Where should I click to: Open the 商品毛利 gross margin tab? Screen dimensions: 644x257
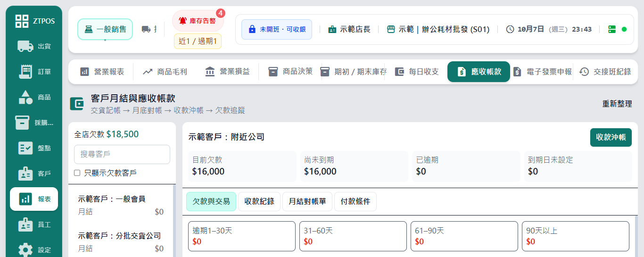pyautogui.click(x=165, y=72)
